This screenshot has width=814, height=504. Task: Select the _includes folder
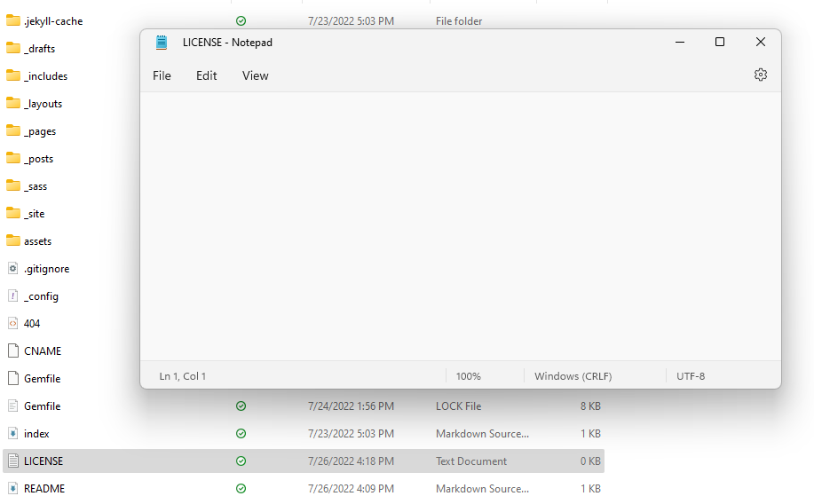pyautogui.click(x=45, y=76)
